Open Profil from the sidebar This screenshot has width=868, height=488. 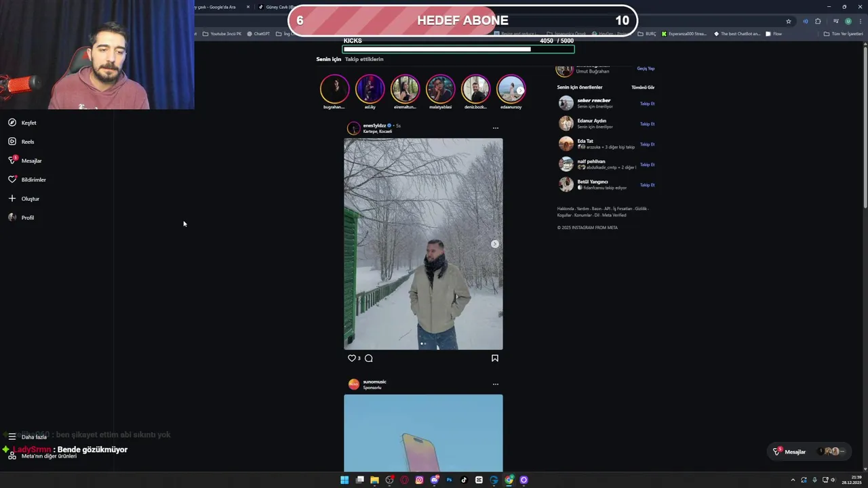pos(21,218)
